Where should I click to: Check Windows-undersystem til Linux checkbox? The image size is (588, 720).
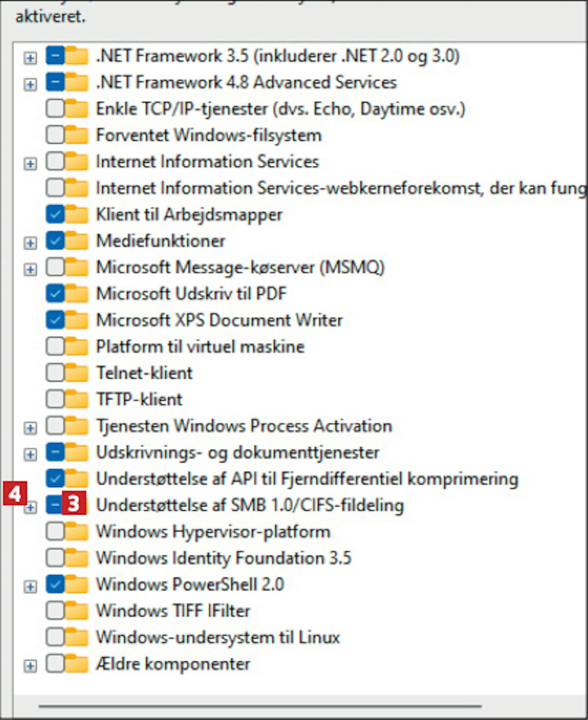pos(55,637)
